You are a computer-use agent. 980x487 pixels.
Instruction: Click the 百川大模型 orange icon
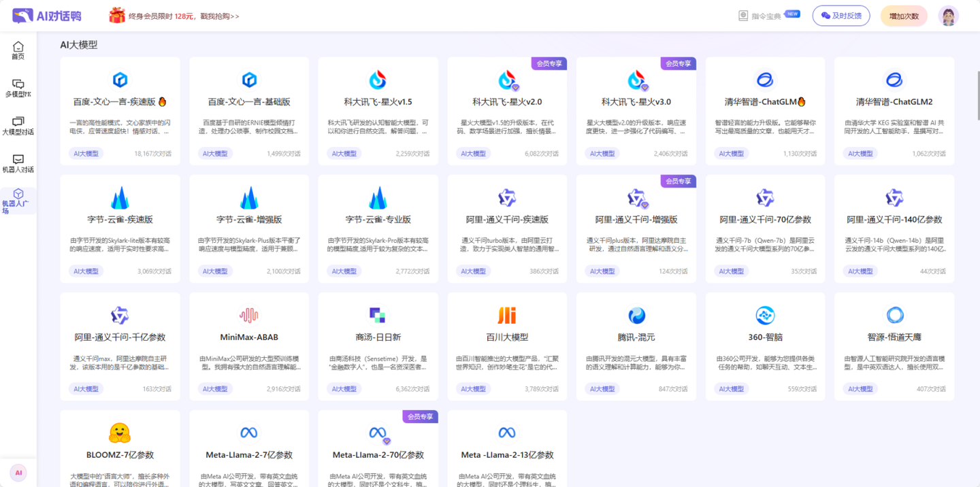(x=507, y=316)
